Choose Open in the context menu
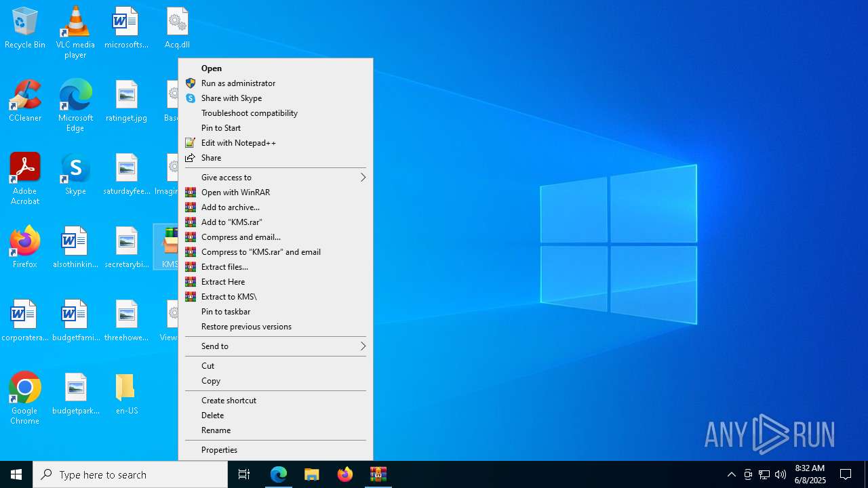 pyautogui.click(x=275, y=68)
